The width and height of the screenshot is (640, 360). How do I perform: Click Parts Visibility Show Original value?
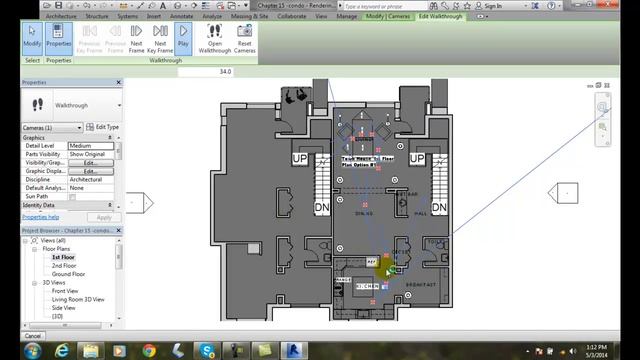(x=91, y=154)
